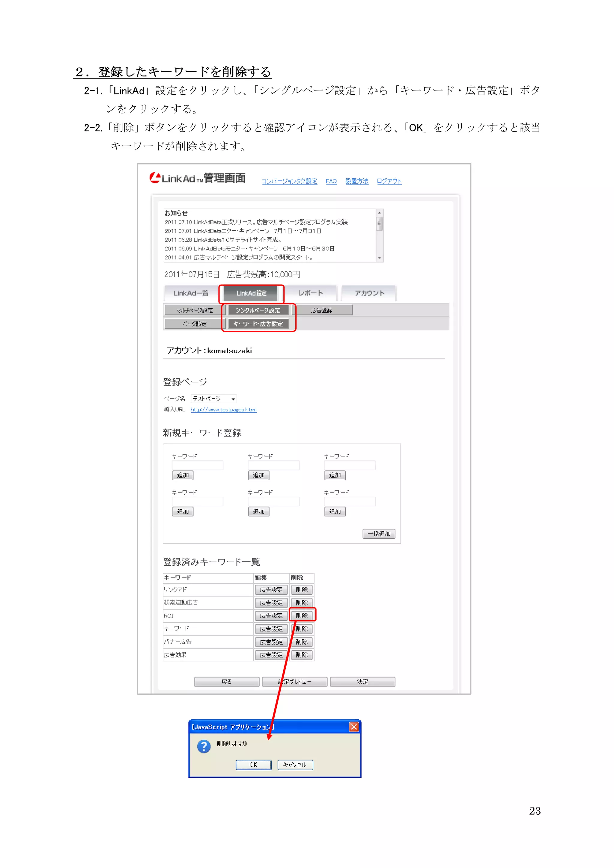Click scroll up arrow in お知らせ box
This screenshot has width=614, height=868.
379,213
